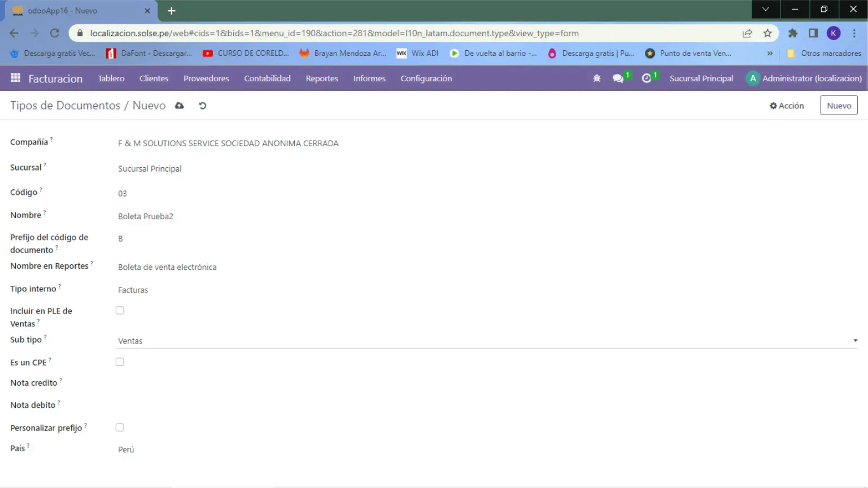Open Chrome three-dot menu
This screenshot has height=488, width=868.
click(854, 33)
